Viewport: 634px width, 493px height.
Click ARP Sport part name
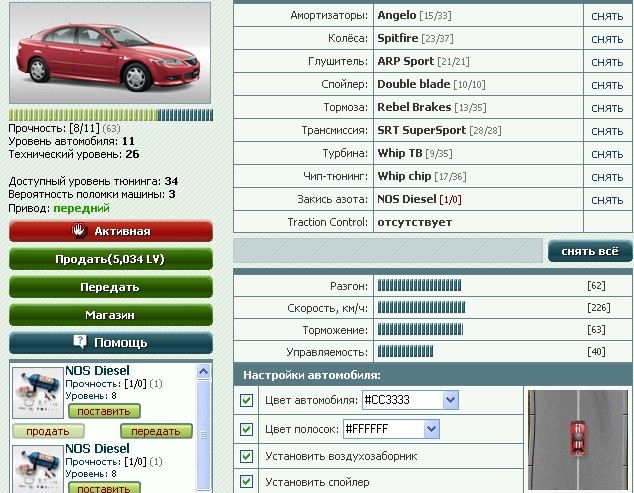pos(406,61)
